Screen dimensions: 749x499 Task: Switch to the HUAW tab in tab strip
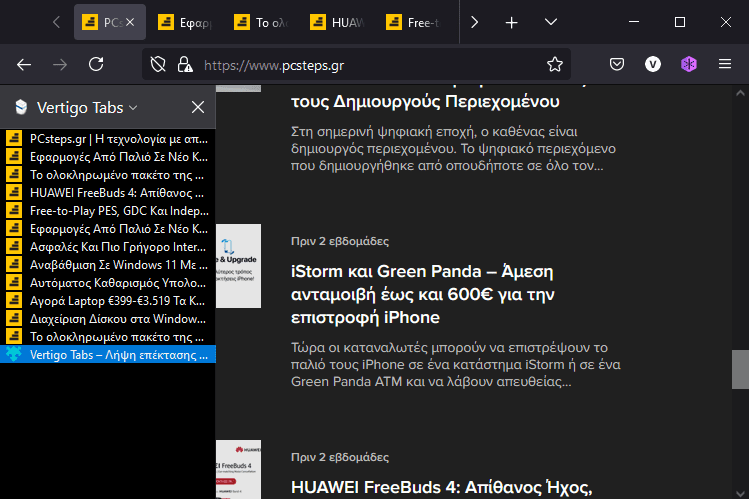click(x=337, y=22)
